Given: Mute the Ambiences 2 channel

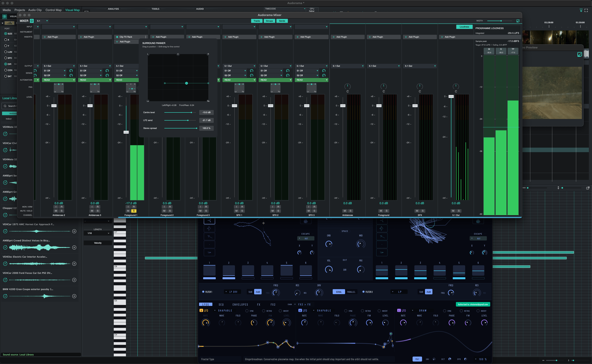Looking at the screenshot, I should [56, 211].
